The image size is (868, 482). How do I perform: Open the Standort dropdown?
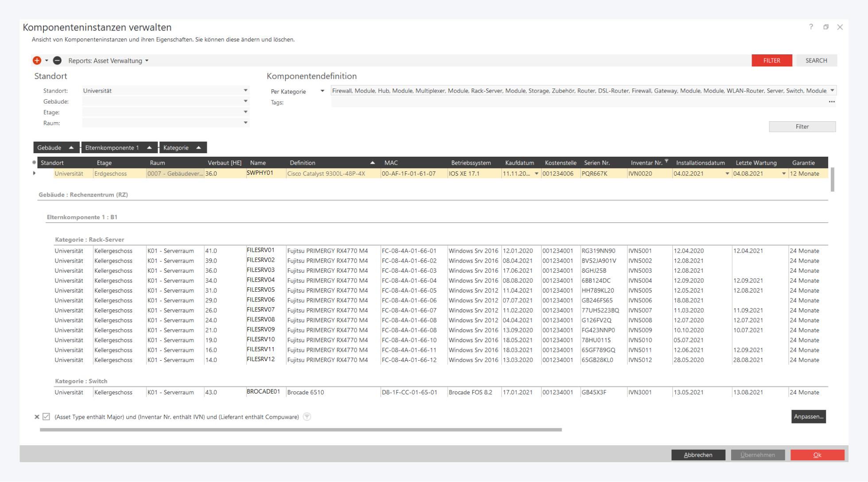point(245,91)
